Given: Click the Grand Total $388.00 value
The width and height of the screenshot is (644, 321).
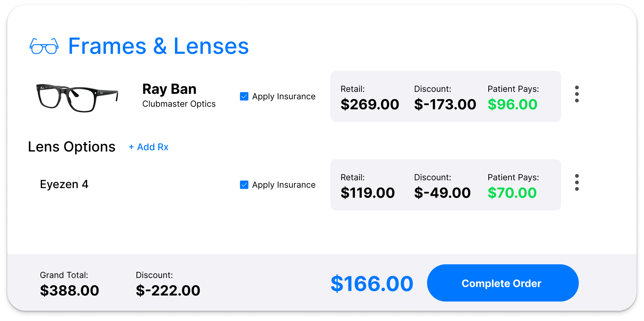Looking at the screenshot, I should tap(70, 291).
